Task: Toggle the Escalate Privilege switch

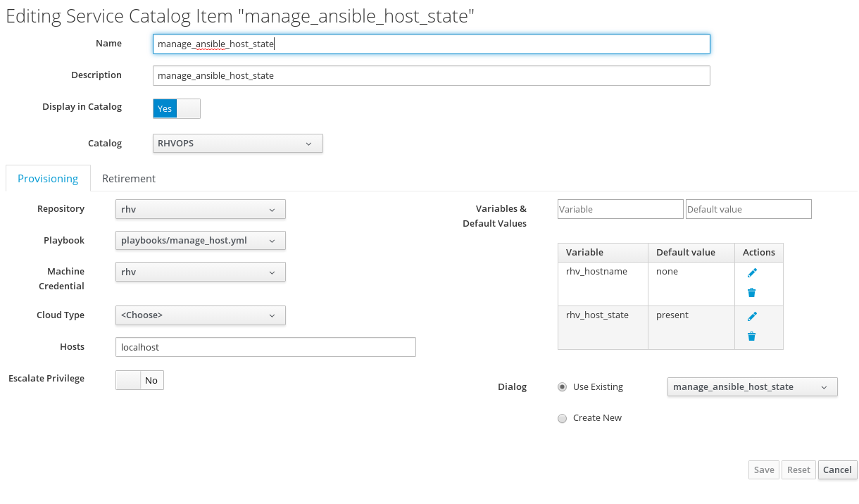Action: tap(139, 380)
